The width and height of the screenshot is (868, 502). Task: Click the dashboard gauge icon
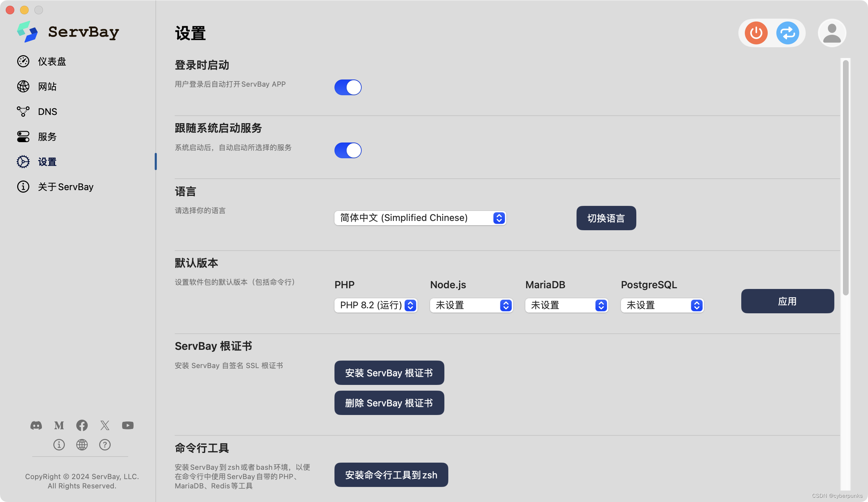(23, 61)
